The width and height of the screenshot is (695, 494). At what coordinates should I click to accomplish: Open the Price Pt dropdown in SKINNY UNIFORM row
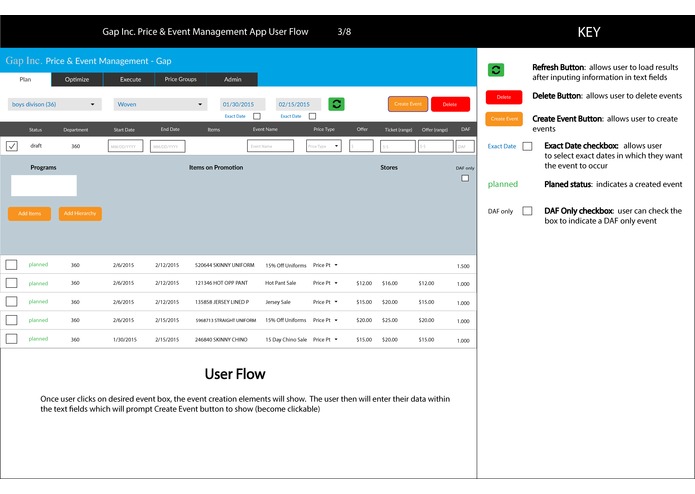point(325,265)
